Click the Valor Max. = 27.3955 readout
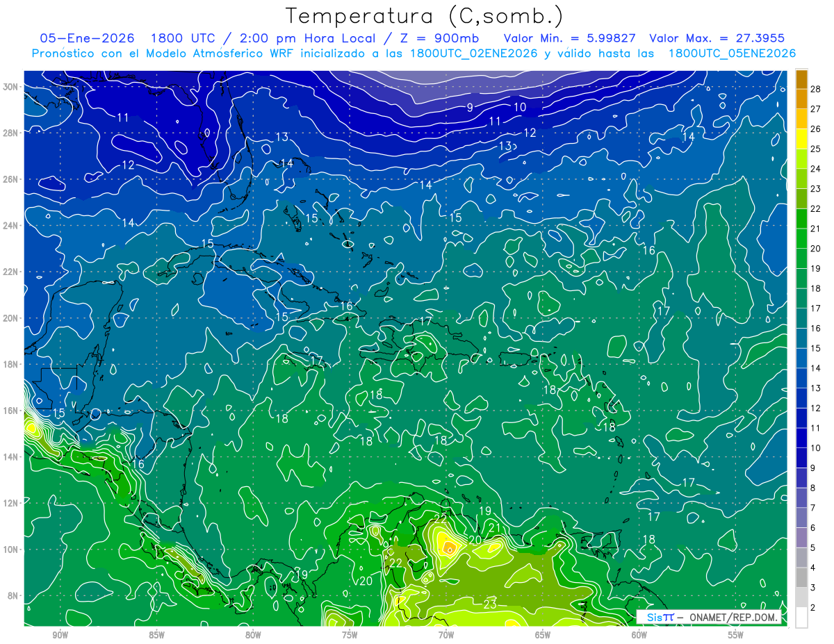Image resolution: width=834 pixels, height=644 pixels. coord(717,38)
